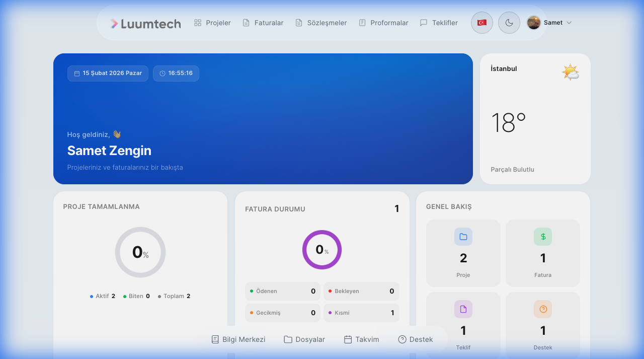Image resolution: width=644 pixels, height=359 pixels.
Task: Click Destek in the bottom dock
Action: click(x=416, y=339)
